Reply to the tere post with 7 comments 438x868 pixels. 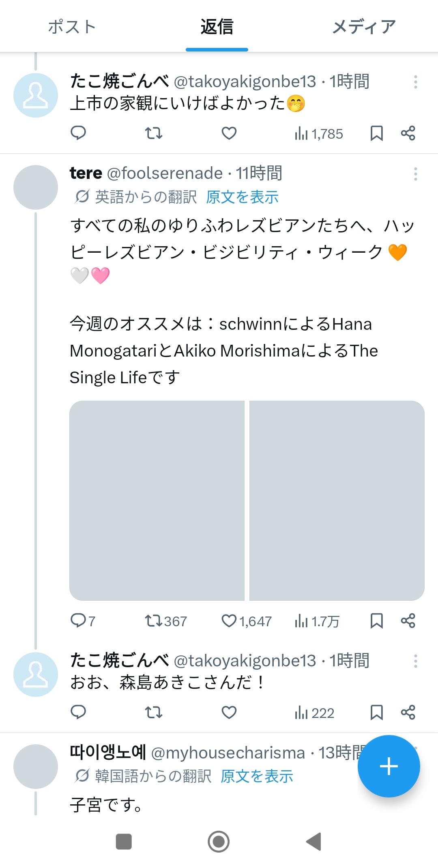tap(78, 621)
